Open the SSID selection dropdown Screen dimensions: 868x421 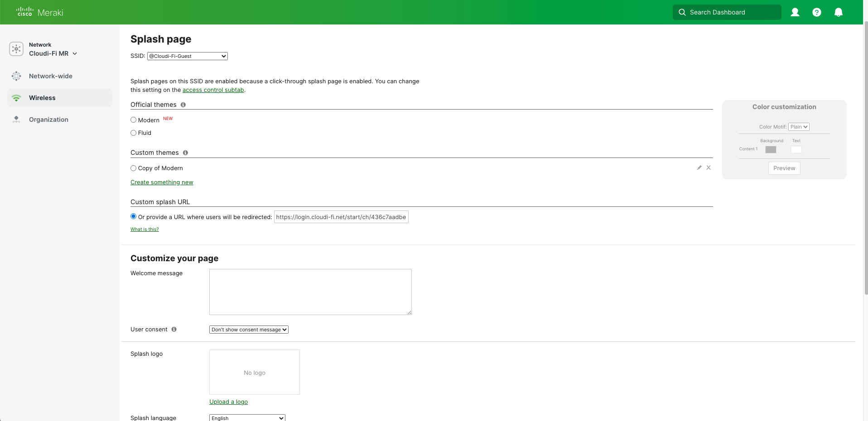[187, 56]
